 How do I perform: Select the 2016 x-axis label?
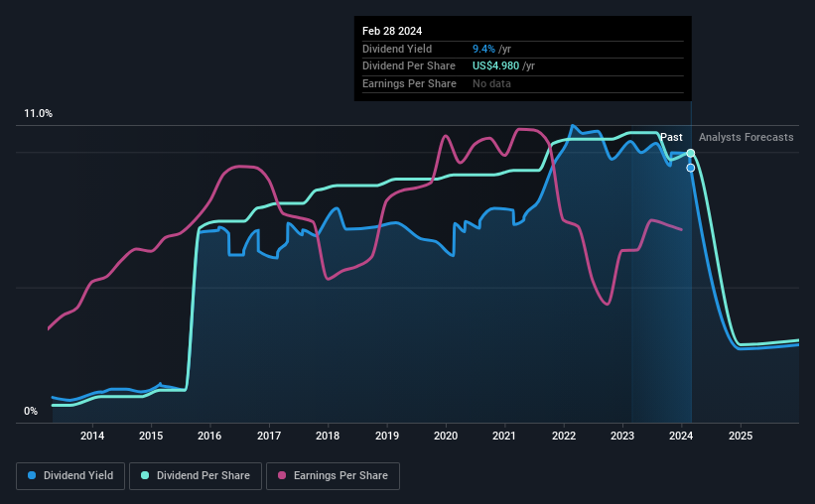[x=209, y=436]
